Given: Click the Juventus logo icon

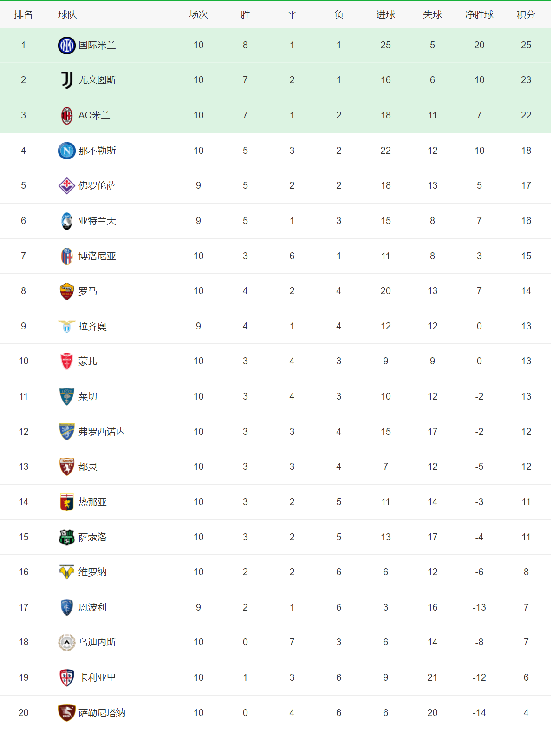Looking at the screenshot, I should [67, 80].
